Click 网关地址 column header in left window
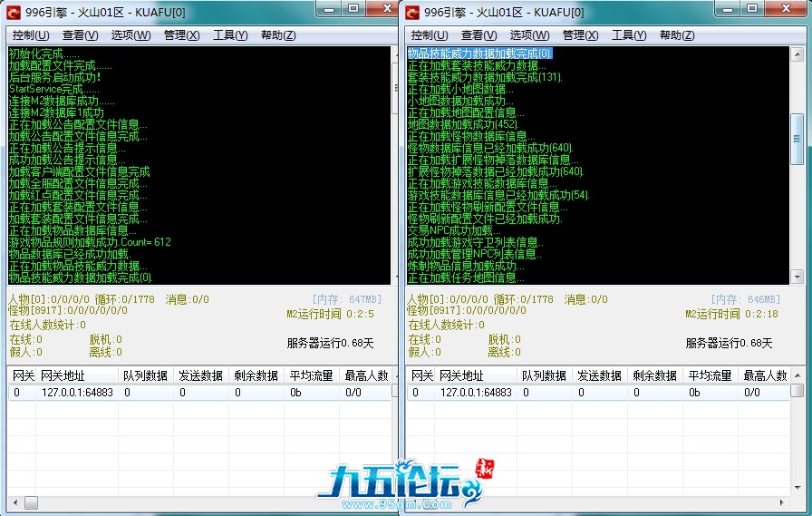The height and width of the screenshot is (516, 812). pos(77,375)
